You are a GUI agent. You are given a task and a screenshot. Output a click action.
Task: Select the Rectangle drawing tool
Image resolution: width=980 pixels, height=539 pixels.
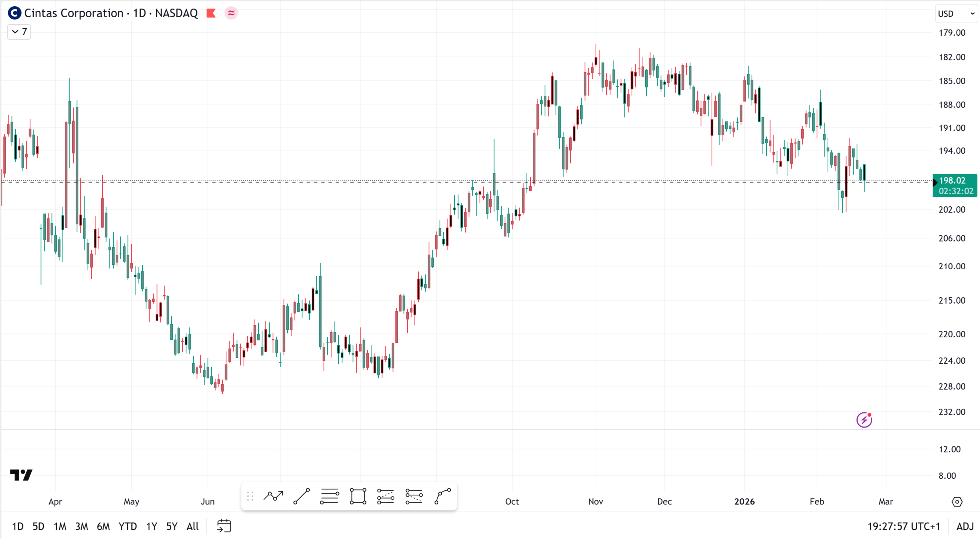click(x=358, y=496)
